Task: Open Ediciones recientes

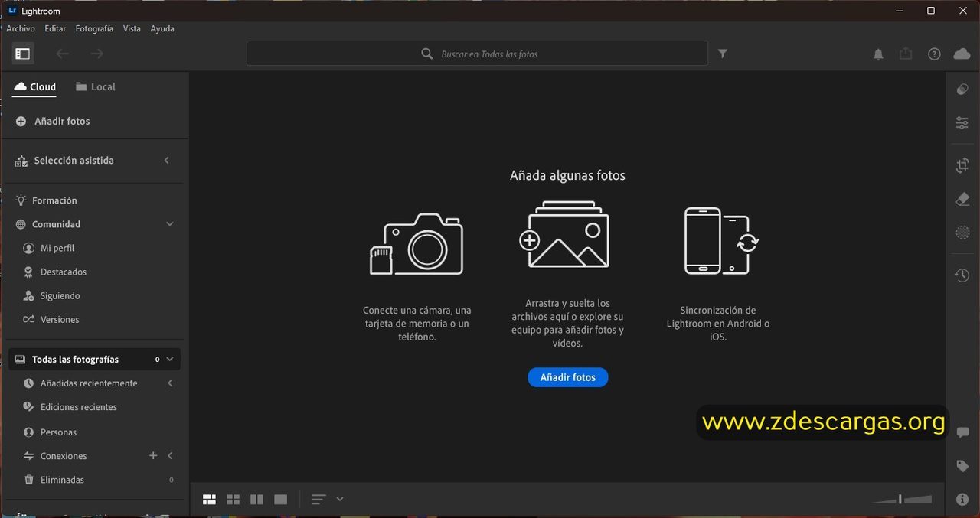Action: pos(70,407)
